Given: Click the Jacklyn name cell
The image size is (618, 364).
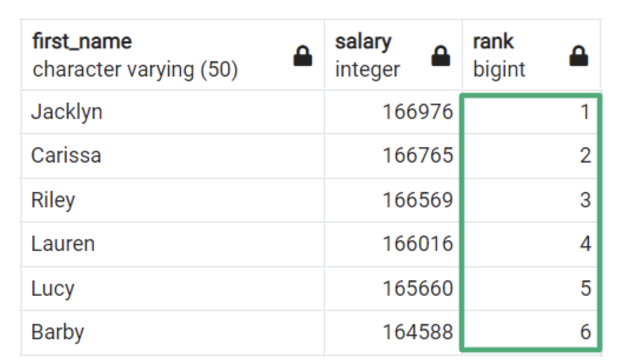Looking at the screenshot, I should click(67, 112).
